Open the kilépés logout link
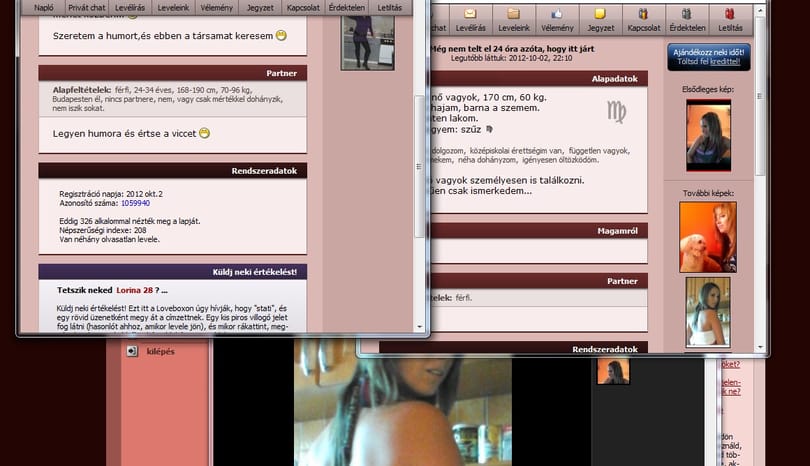810x466 pixels. point(161,351)
